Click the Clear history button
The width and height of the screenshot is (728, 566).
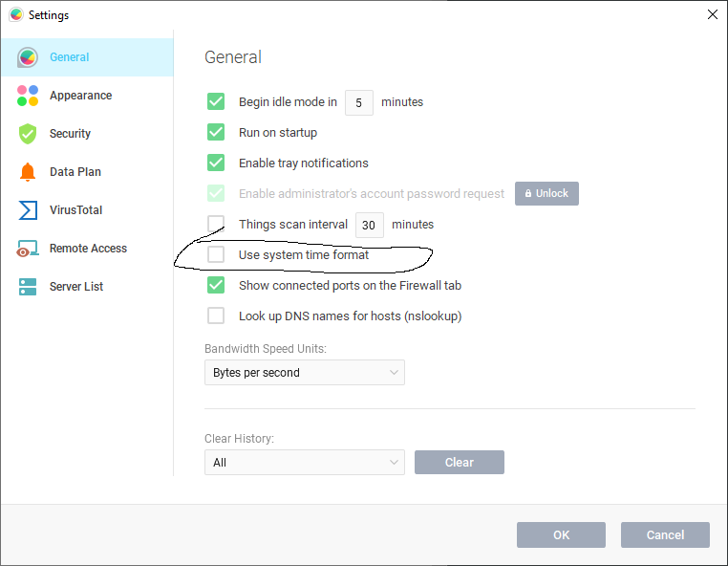click(459, 463)
